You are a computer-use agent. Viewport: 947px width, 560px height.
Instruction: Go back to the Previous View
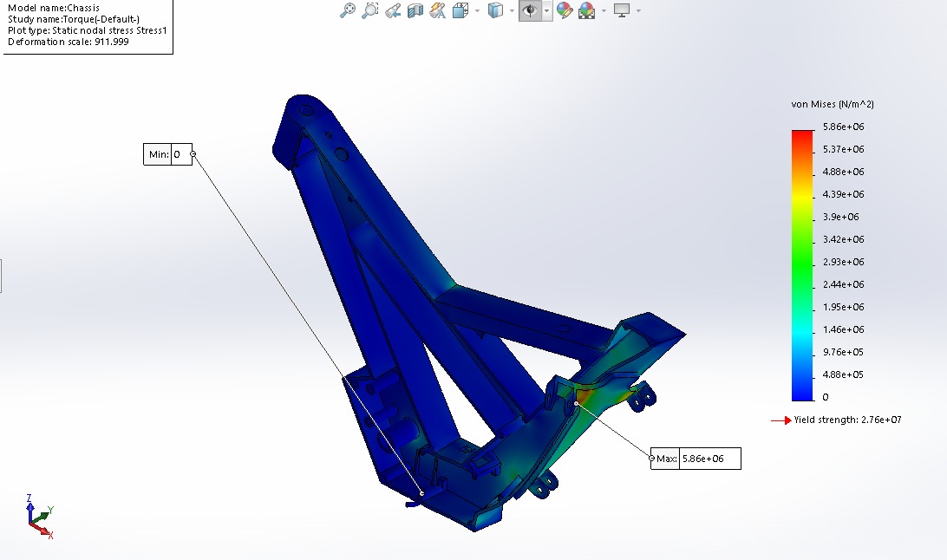pyautogui.click(x=393, y=10)
